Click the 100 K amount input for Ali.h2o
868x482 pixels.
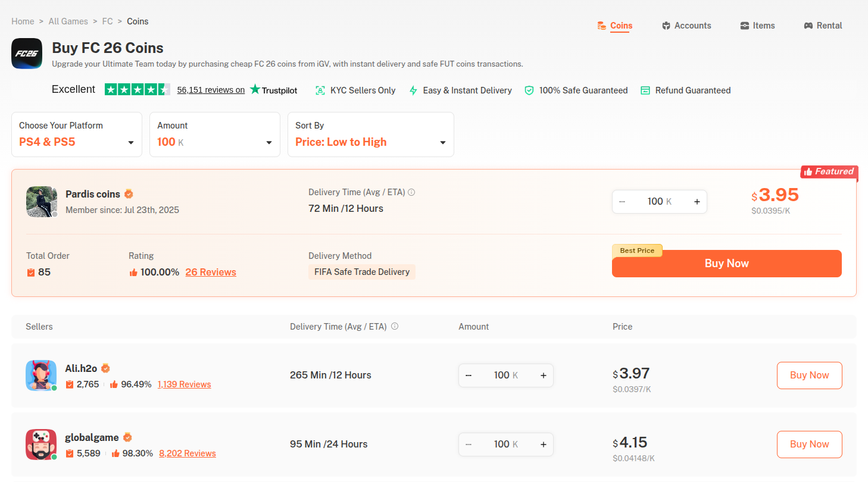click(505, 375)
